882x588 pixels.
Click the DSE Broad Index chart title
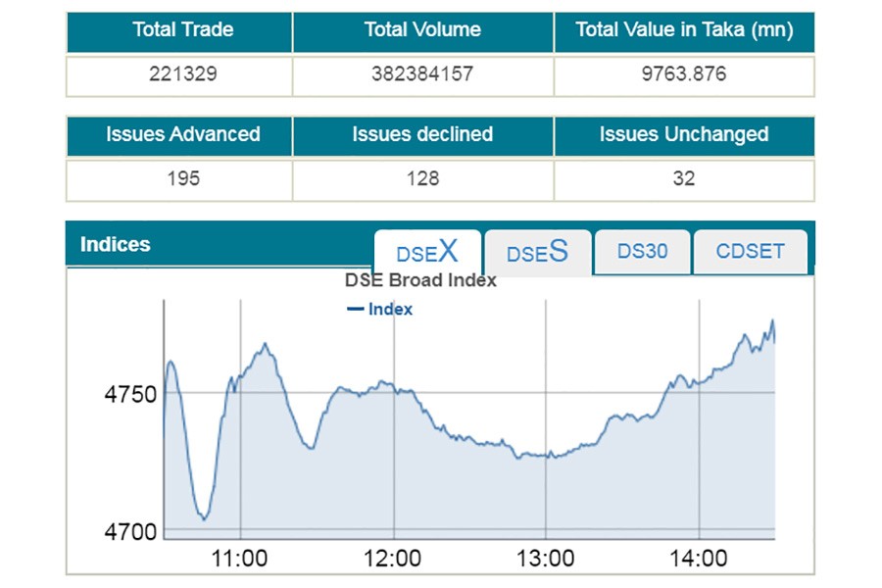tap(420, 281)
